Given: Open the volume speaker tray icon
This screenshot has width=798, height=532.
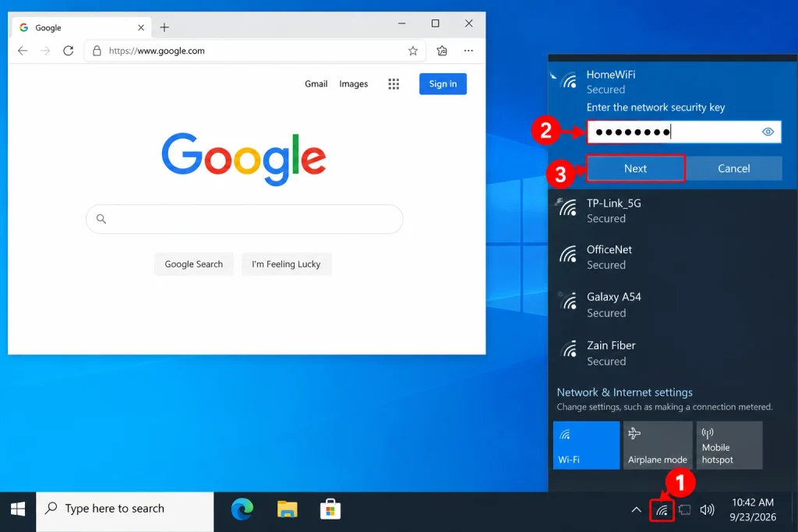Looking at the screenshot, I should [x=707, y=509].
